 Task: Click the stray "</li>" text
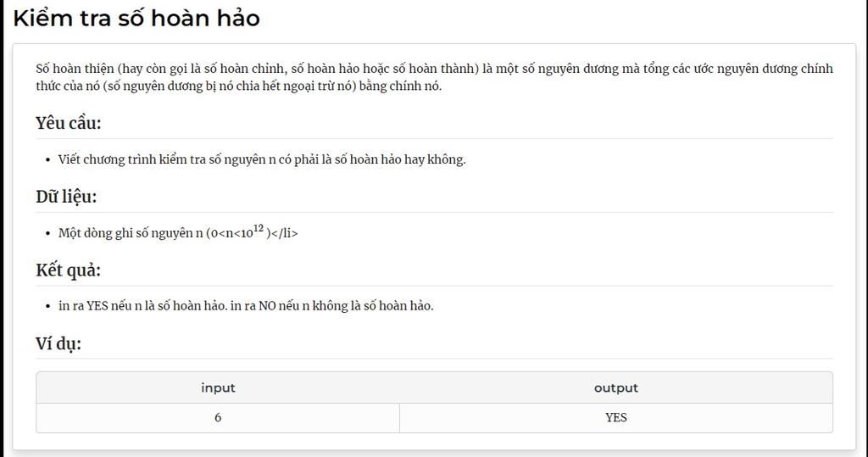click(x=285, y=233)
